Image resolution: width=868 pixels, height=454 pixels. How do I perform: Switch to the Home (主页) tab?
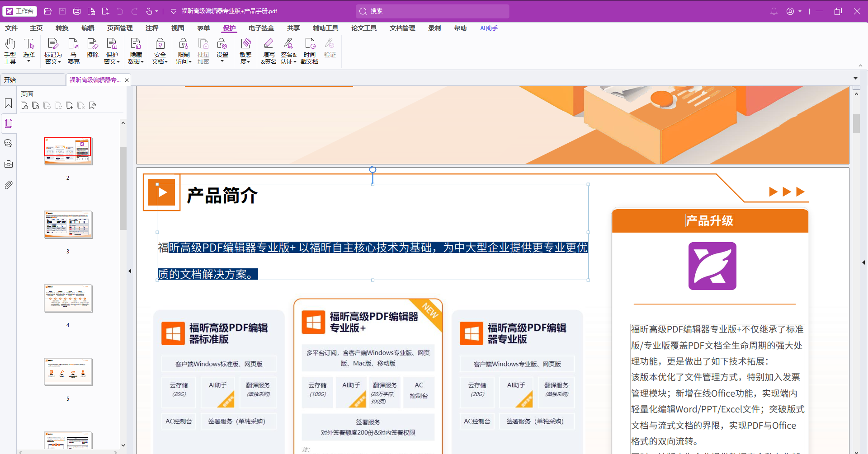point(36,28)
